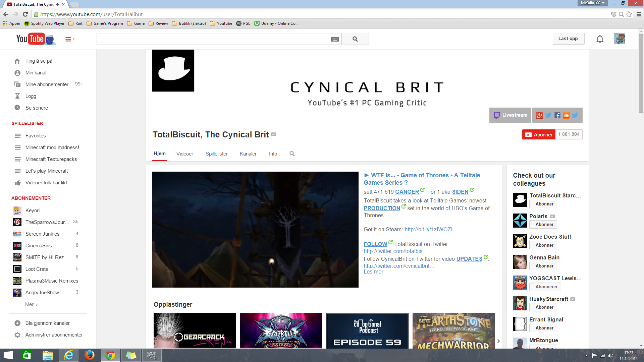Open the on-screen keyboard in search box
The image size is (644, 362).
pyautogui.click(x=335, y=39)
